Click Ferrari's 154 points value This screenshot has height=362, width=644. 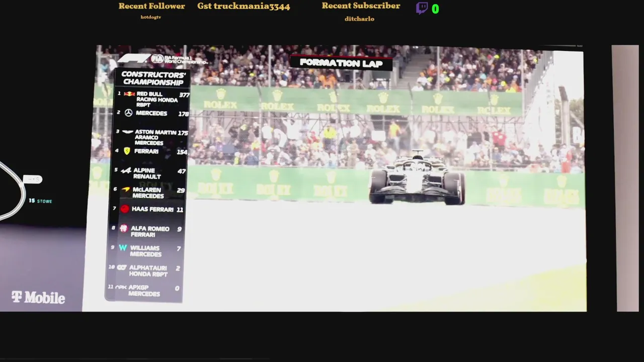tap(182, 152)
